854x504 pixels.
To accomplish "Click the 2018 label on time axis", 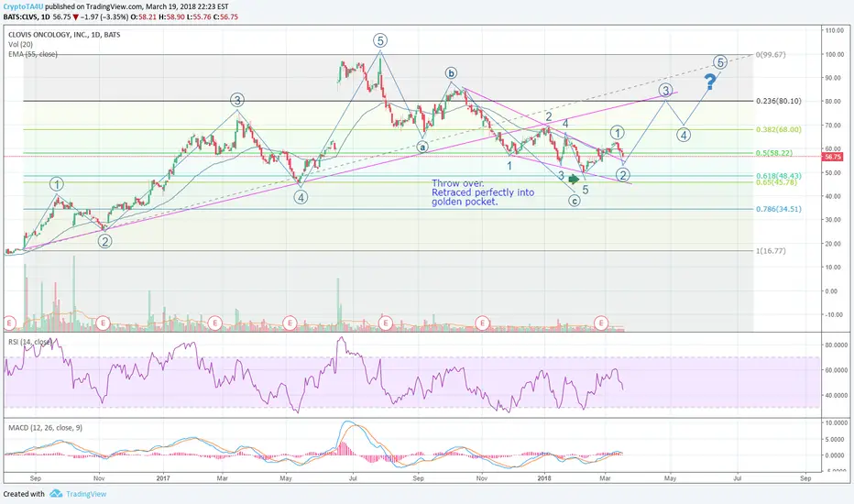I will (x=544, y=478).
